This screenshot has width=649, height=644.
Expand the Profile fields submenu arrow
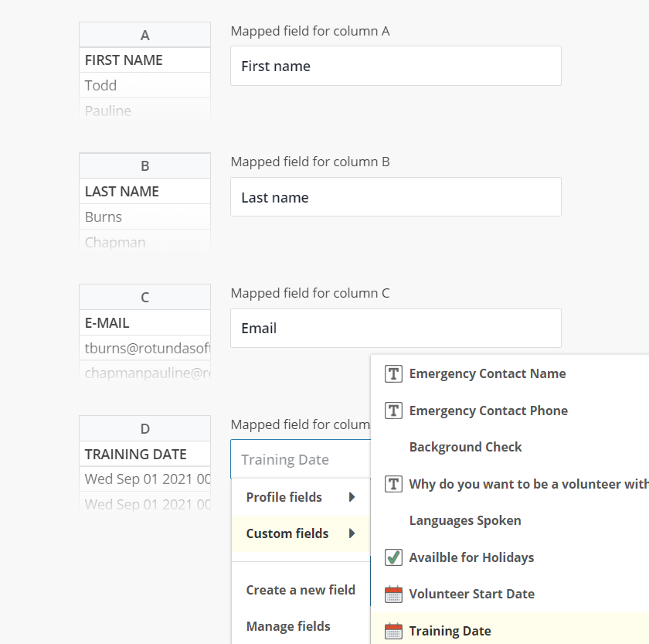[352, 497]
